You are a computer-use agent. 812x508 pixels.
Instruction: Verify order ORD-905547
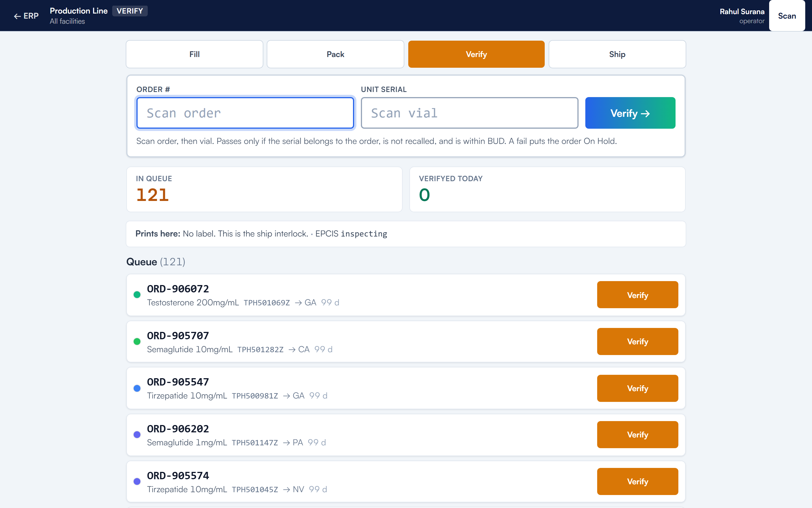[637, 388]
